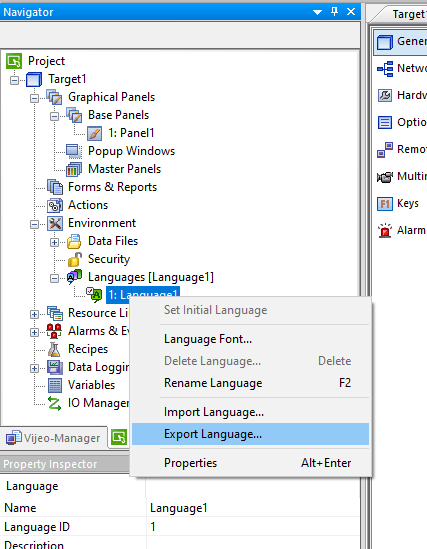Click the IO Manager arrows icon
The image size is (427, 549).
coord(54,403)
